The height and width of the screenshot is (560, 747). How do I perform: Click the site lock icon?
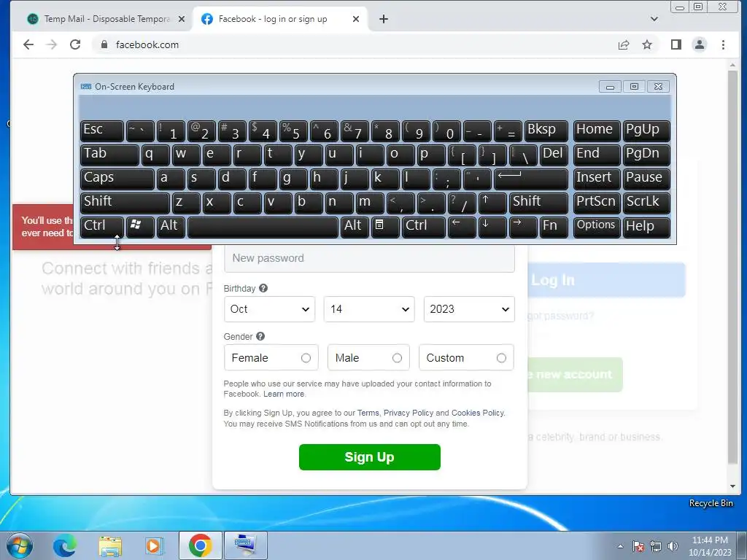(x=104, y=44)
